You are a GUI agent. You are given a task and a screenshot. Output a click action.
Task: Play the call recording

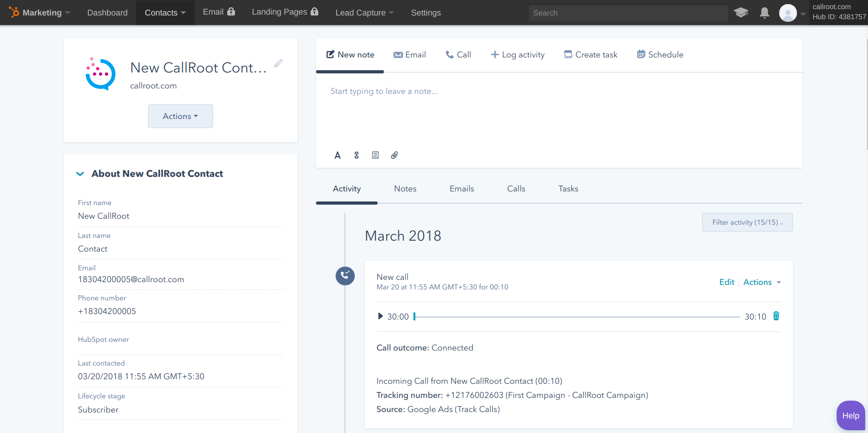point(380,316)
